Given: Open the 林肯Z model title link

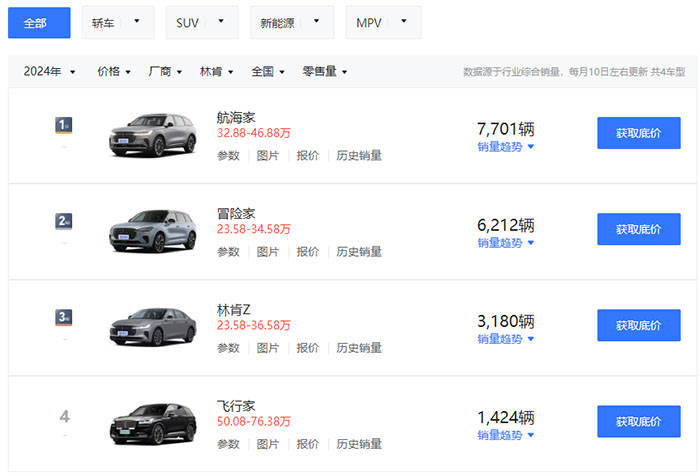Looking at the screenshot, I should [x=233, y=310].
